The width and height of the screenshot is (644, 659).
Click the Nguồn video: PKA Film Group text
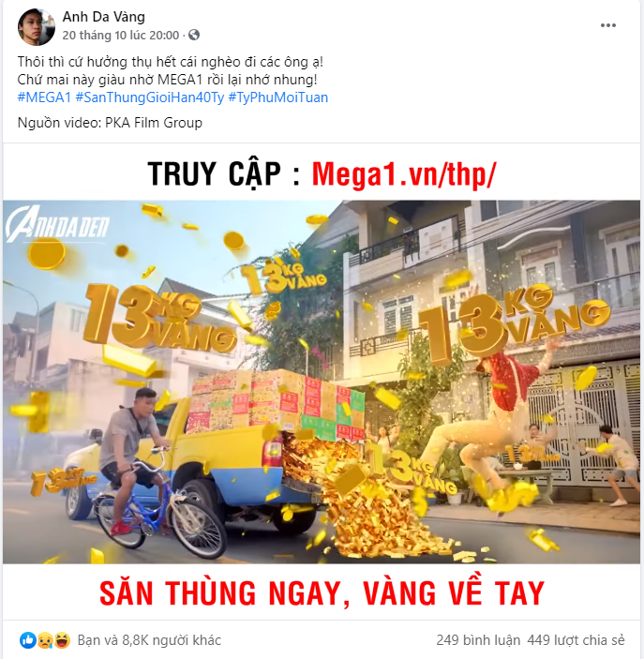110,123
